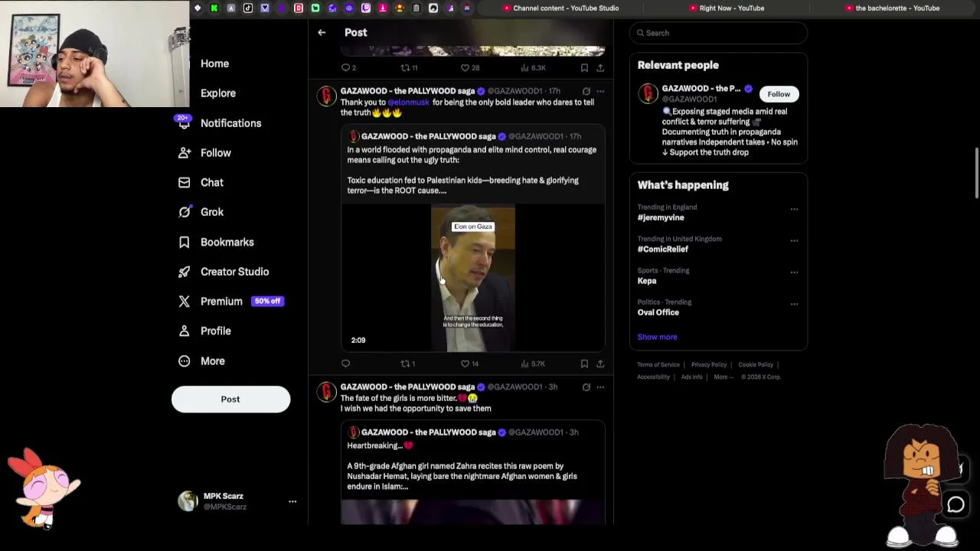Go back using the Post back arrow
This screenshot has height=551, width=980.
[322, 32]
